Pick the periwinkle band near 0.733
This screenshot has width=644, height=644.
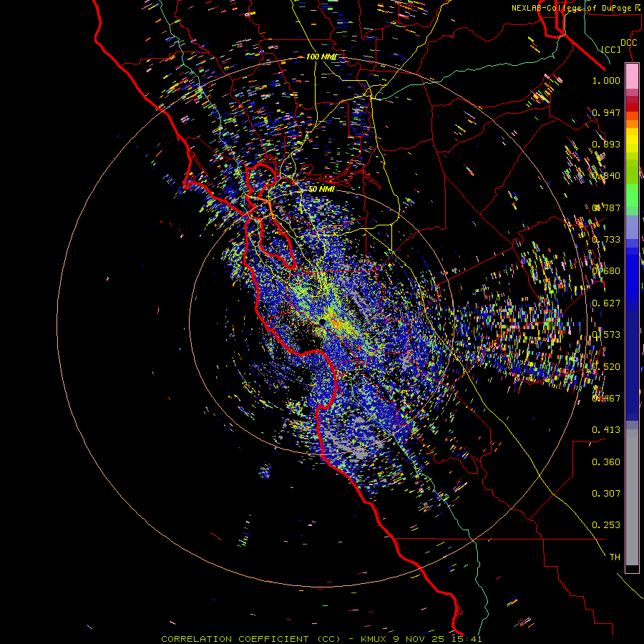632,227
